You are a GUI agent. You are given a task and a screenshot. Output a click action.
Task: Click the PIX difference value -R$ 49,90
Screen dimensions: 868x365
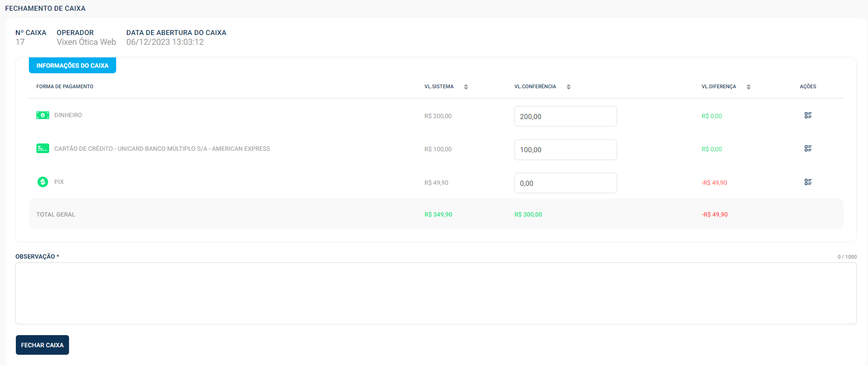click(714, 183)
